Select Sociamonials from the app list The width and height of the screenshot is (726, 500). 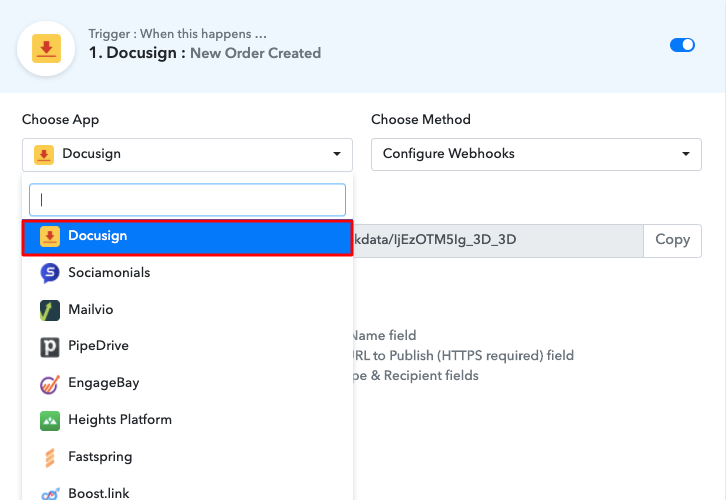point(187,273)
